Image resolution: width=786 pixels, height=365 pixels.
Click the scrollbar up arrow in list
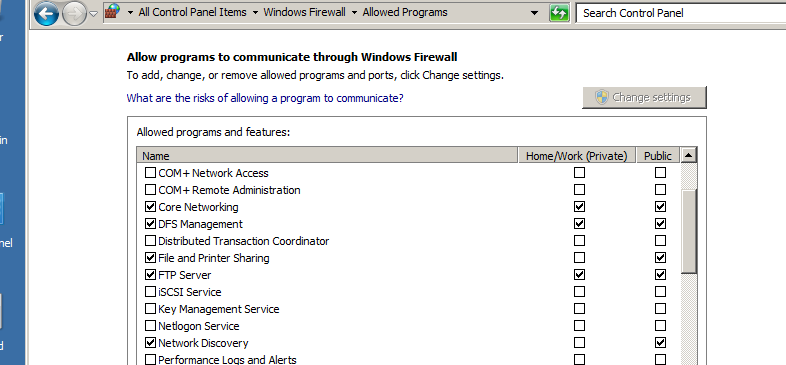click(x=688, y=155)
